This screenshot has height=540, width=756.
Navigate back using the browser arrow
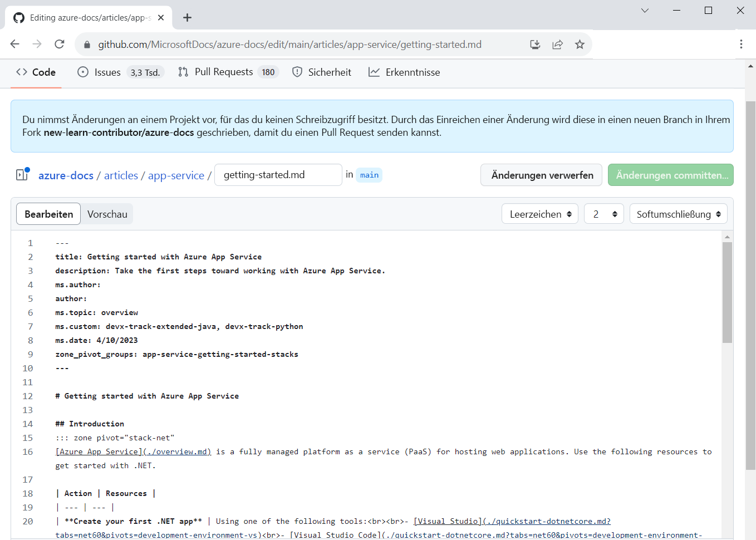pos(14,44)
